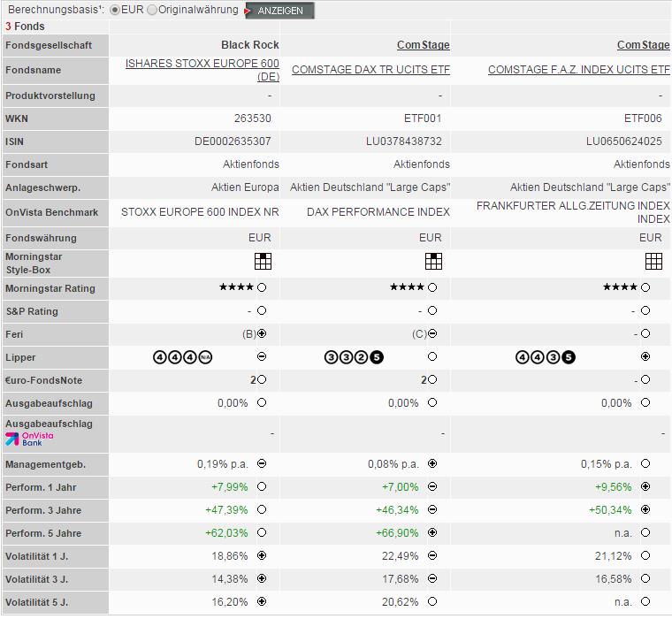Click ISIN LU0650624025
672x619 pixels.
point(624,141)
